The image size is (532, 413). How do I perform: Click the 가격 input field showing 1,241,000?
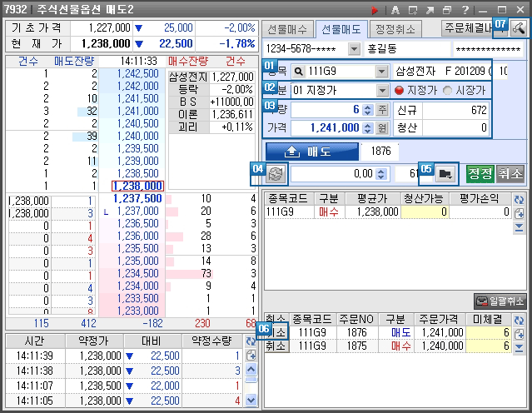click(x=329, y=128)
